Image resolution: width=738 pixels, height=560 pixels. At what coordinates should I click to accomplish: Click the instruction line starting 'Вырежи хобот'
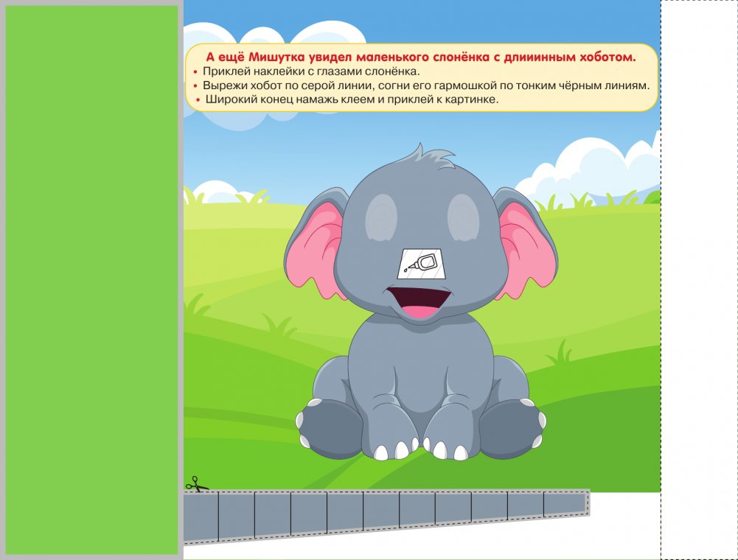[426, 85]
